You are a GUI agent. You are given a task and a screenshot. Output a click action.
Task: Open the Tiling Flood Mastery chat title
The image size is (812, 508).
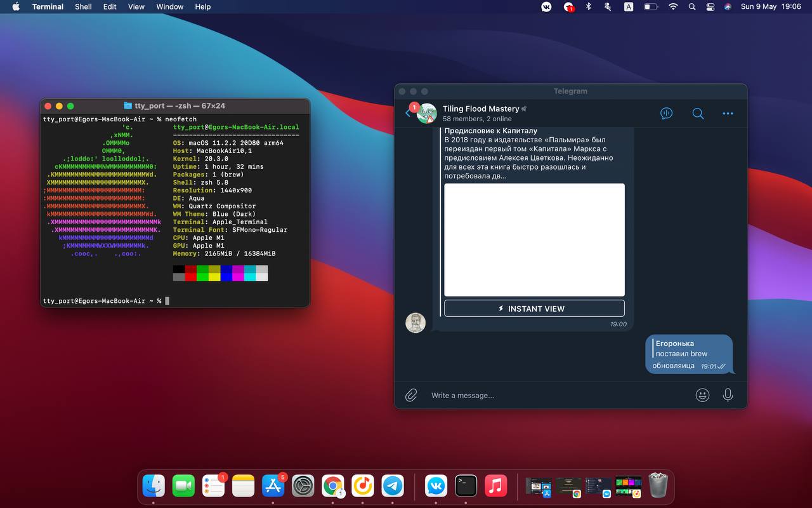[481, 109]
